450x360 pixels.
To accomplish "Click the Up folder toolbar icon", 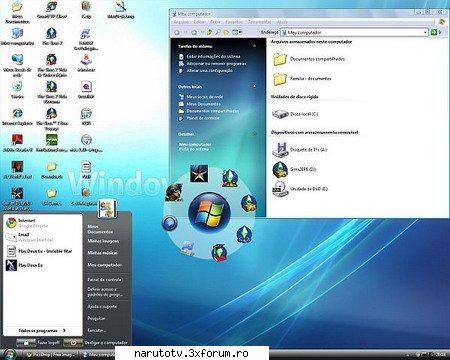I will pyautogui.click(x=210, y=32).
